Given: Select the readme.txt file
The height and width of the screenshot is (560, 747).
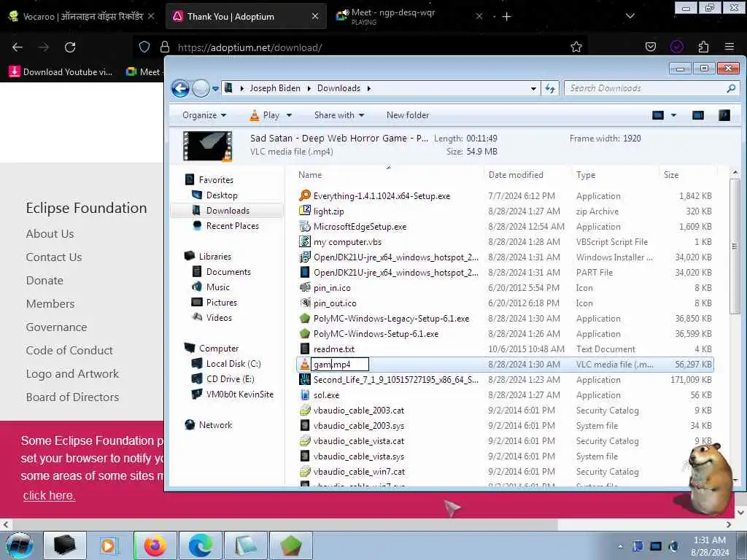Looking at the screenshot, I should coord(334,349).
